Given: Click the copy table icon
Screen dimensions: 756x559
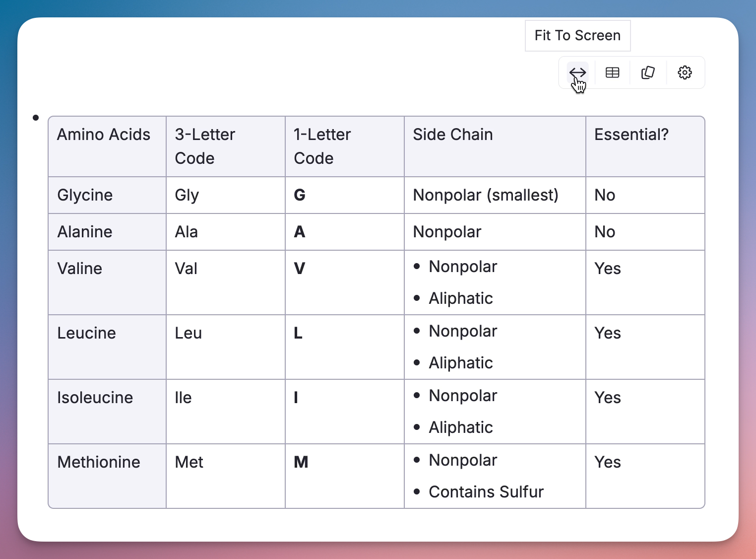Looking at the screenshot, I should click(648, 72).
